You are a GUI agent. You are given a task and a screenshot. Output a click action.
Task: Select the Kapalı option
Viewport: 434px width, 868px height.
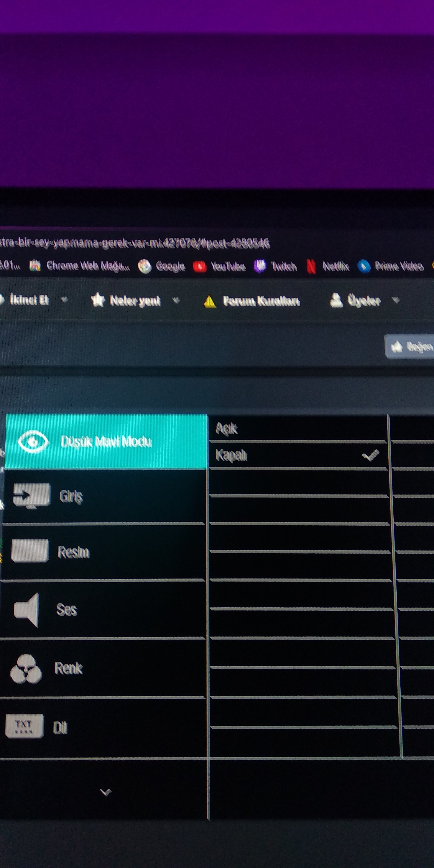299,455
